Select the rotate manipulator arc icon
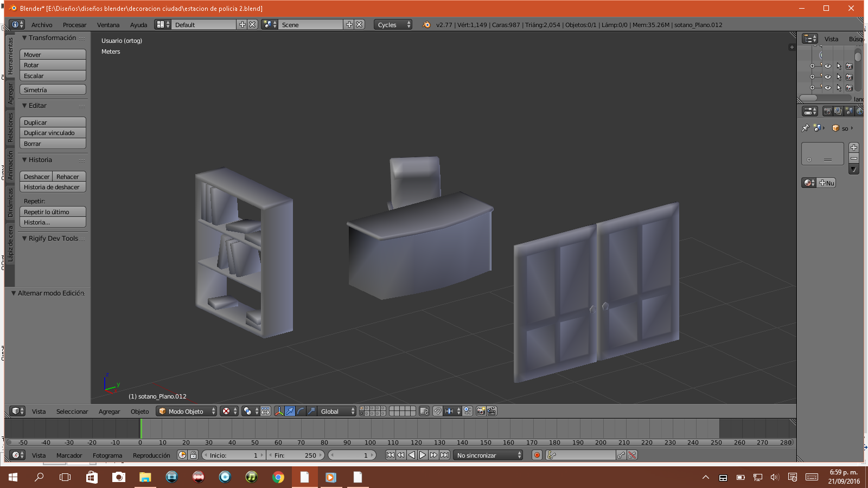This screenshot has width=868, height=488. 301,411
